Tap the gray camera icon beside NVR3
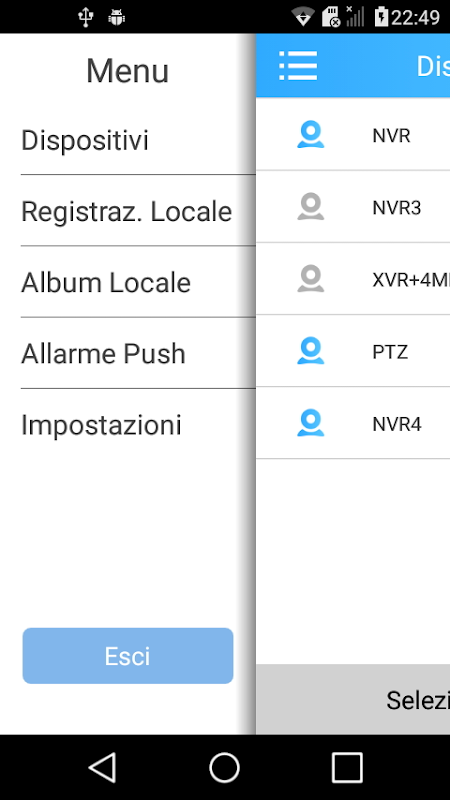The image size is (450, 800). [311, 207]
